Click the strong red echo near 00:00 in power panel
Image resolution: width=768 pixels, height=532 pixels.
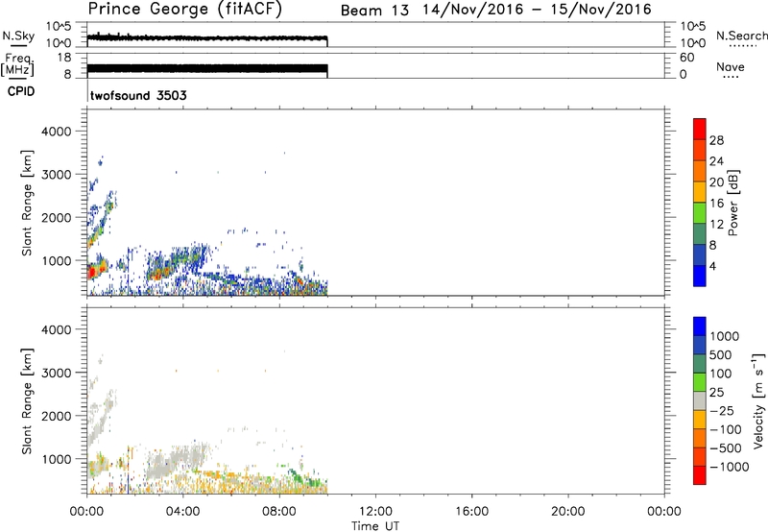tap(93, 271)
